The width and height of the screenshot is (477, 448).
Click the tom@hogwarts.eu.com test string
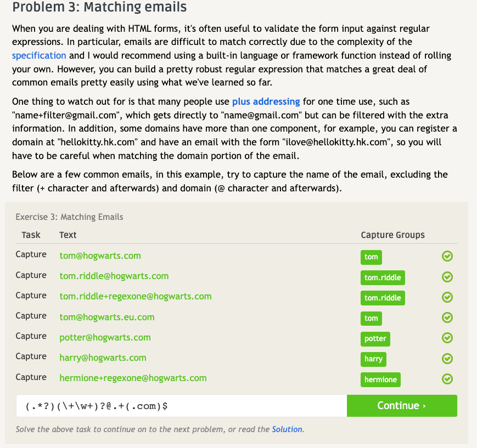tap(107, 317)
